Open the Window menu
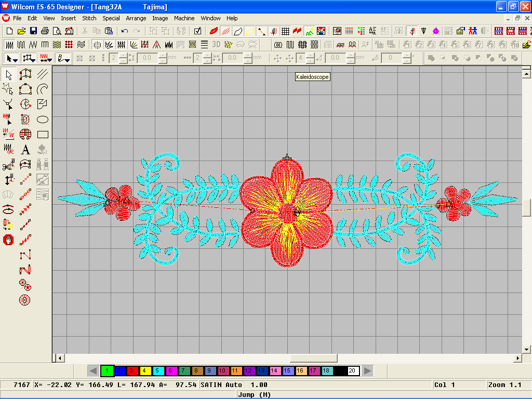 [210, 18]
